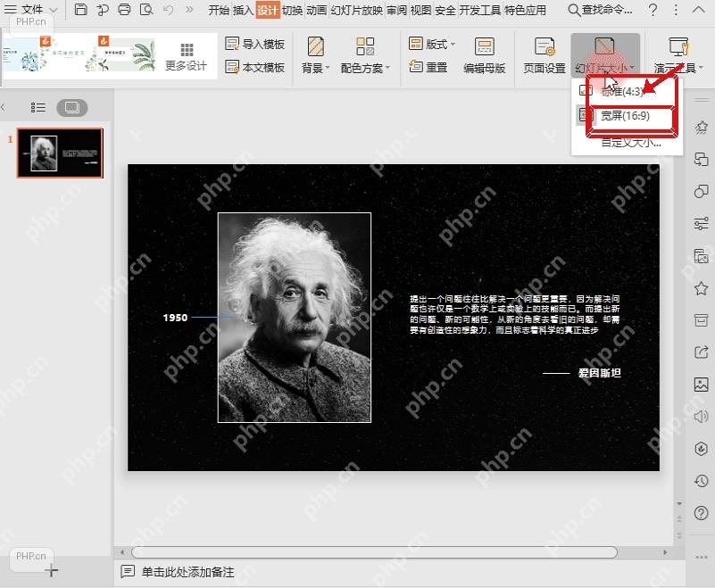Collapse the slide panel with left chevron
715x588 pixels.
[4, 108]
